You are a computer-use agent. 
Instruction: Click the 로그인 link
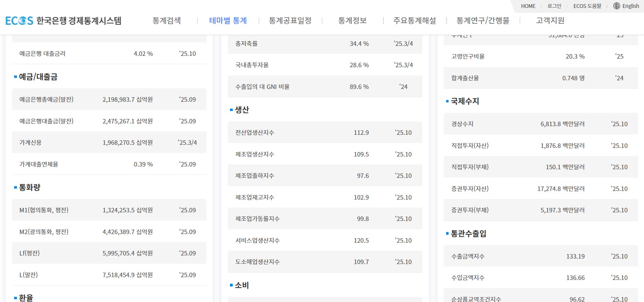[x=554, y=6]
